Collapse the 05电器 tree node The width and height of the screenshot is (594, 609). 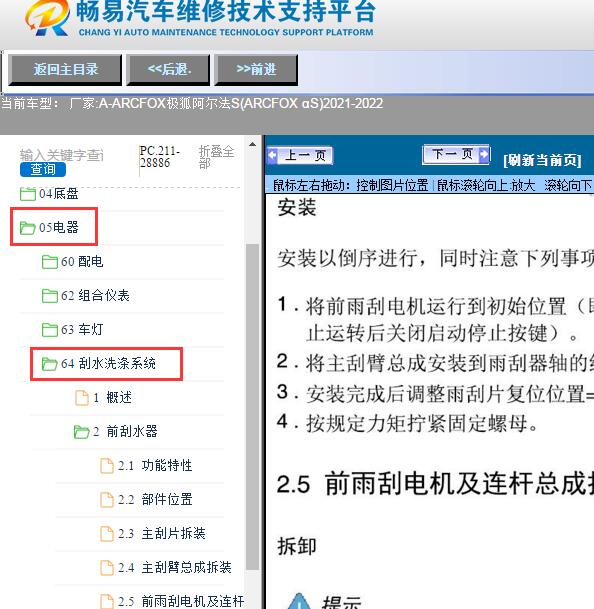[x=59, y=227]
